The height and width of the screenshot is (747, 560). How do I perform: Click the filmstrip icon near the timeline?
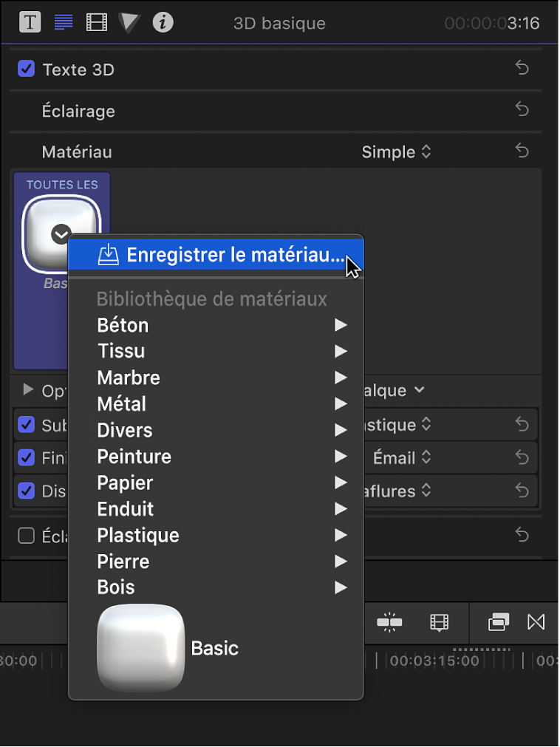439,623
